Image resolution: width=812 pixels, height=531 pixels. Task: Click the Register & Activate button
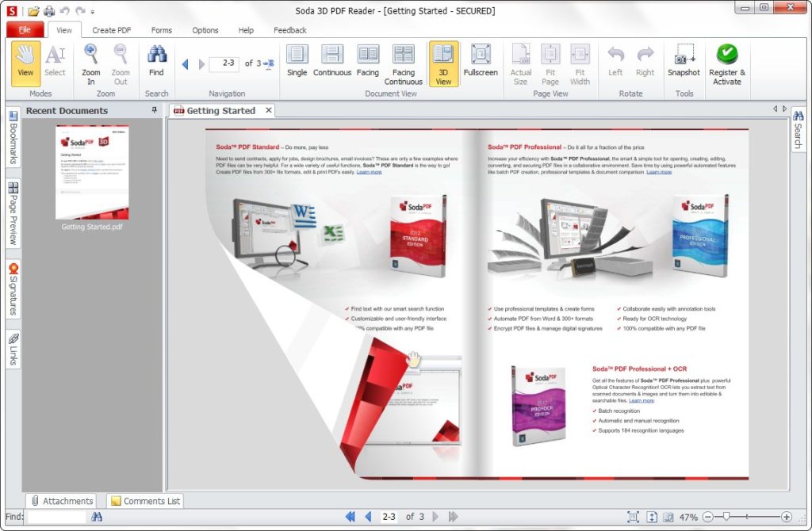tap(727, 63)
